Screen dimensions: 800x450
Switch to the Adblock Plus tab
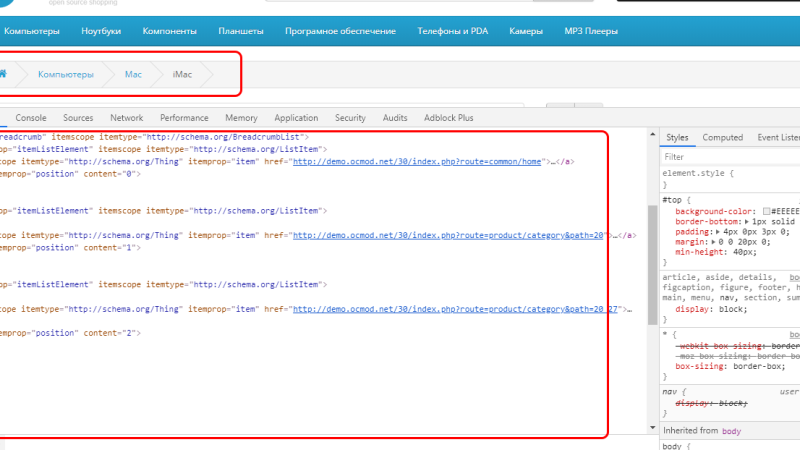pyautogui.click(x=448, y=118)
